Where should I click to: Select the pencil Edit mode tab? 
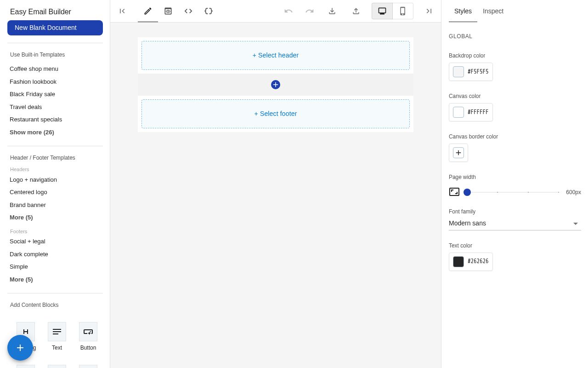point(148,11)
